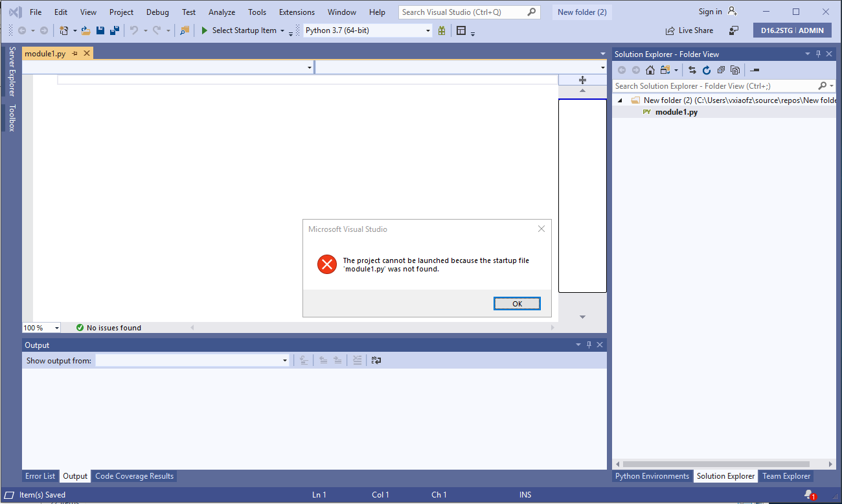This screenshot has height=504, width=842.
Task: Click the Live Share button
Action: (689, 30)
